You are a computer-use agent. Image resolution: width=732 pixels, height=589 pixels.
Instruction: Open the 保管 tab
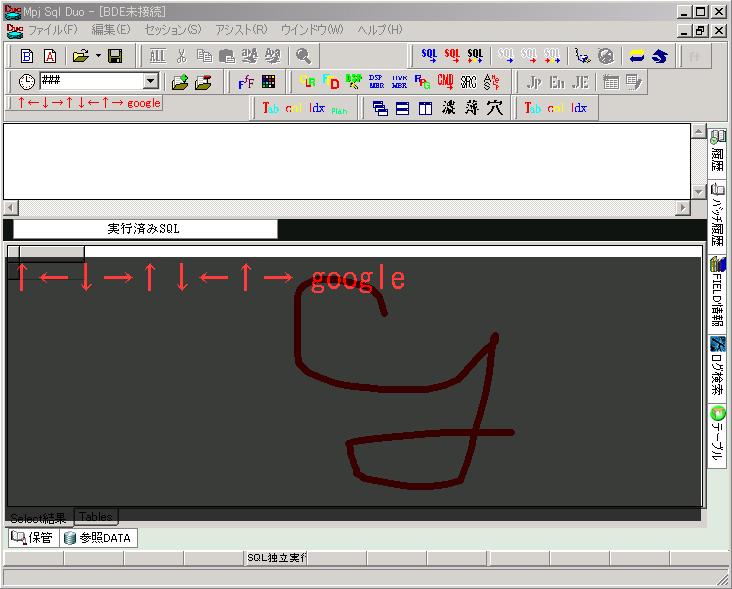point(32,538)
